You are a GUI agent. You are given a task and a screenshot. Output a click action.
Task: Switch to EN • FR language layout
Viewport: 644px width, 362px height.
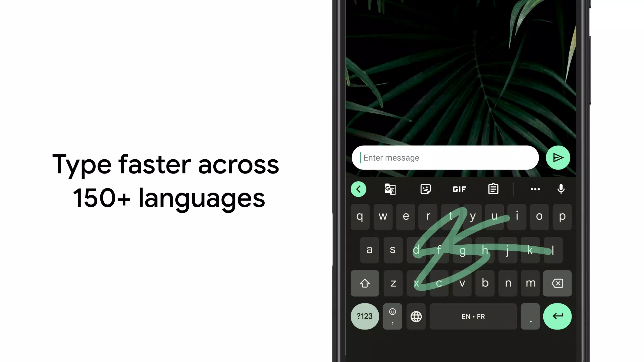(x=473, y=316)
